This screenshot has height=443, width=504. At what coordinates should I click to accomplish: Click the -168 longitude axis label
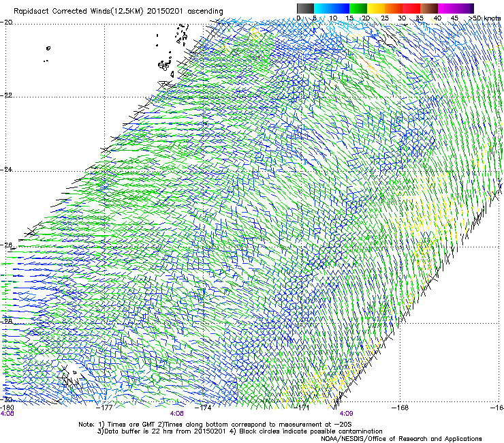(400, 408)
